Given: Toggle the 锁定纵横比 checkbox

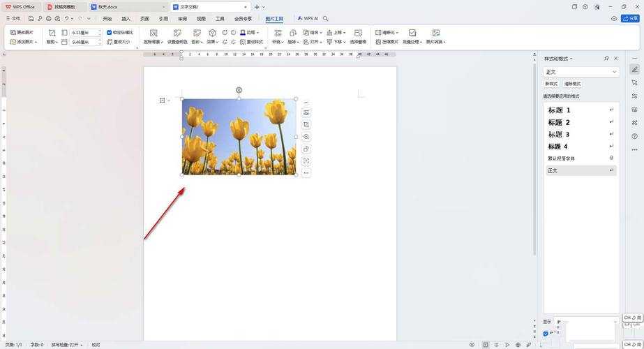Looking at the screenshot, I should coord(110,33).
